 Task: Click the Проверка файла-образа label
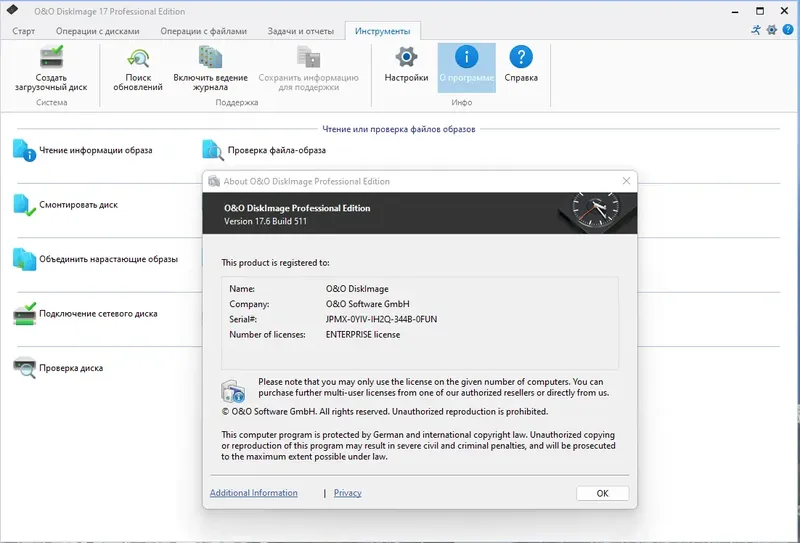pos(277,151)
